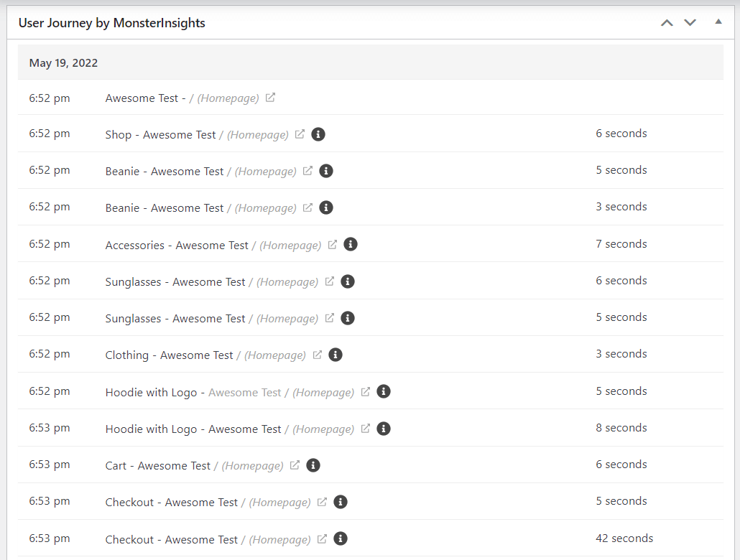Click the info icon on the second Beanie row
The height and width of the screenshot is (560, 740).
coord(325,207)
